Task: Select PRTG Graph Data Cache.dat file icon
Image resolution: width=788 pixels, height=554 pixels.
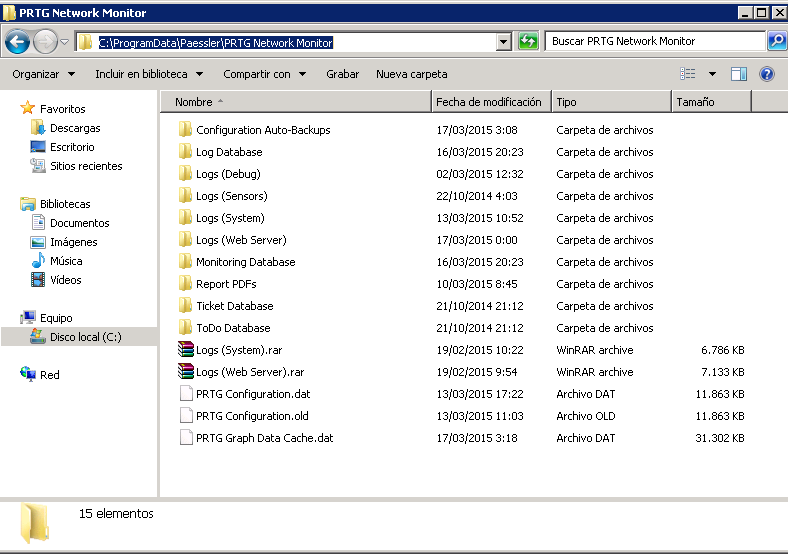Action: (x=186, y=438)
